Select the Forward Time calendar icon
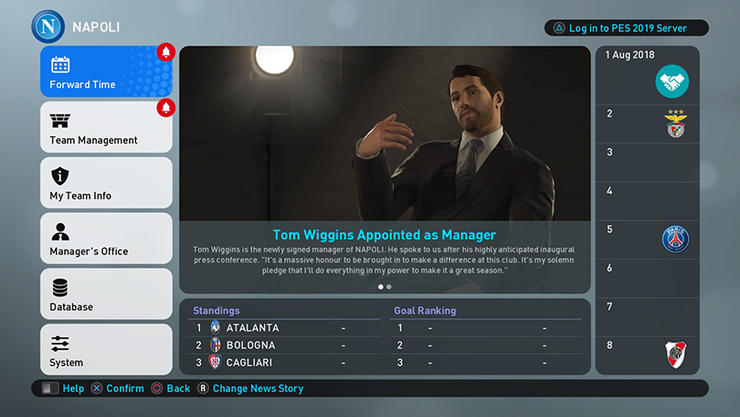The height and width of the screenshot is (417, 740). coord(60,65)
